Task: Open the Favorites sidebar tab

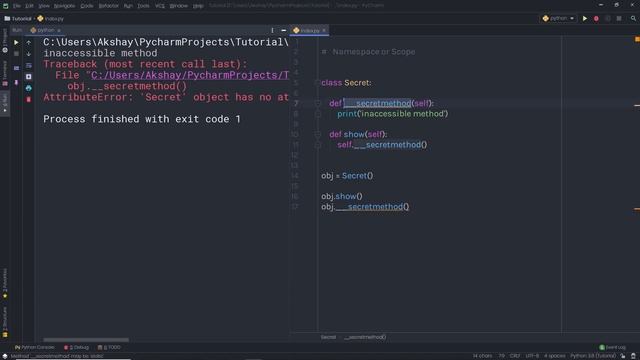Action: coord(5,283)
